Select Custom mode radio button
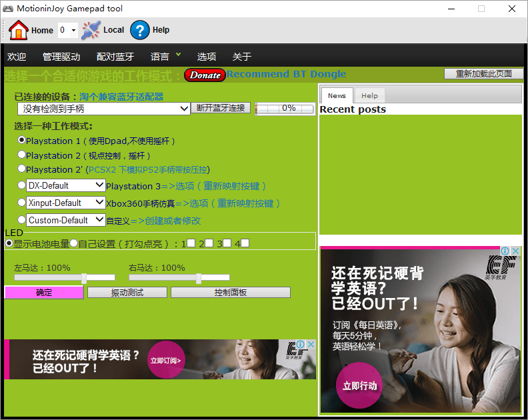Viewport: 528px width, 420px height. (x=21, y=219)
